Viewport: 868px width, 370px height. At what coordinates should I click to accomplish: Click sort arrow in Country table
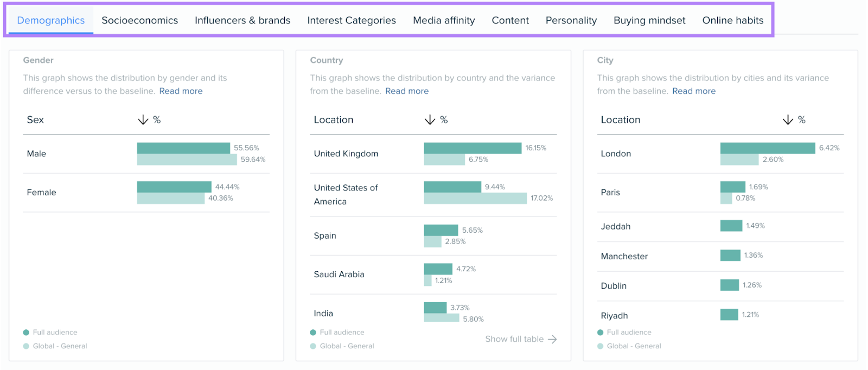pos(430,120)
